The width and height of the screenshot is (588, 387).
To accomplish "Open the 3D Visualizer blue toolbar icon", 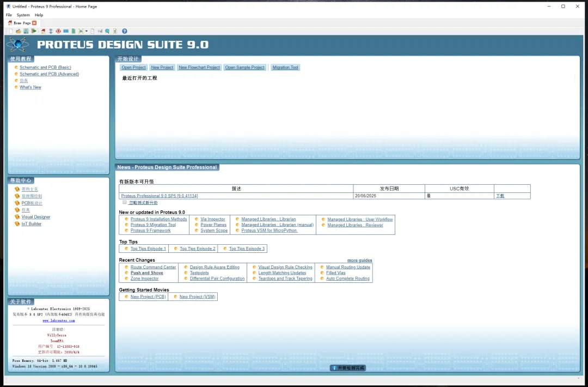I will point(66,31).
